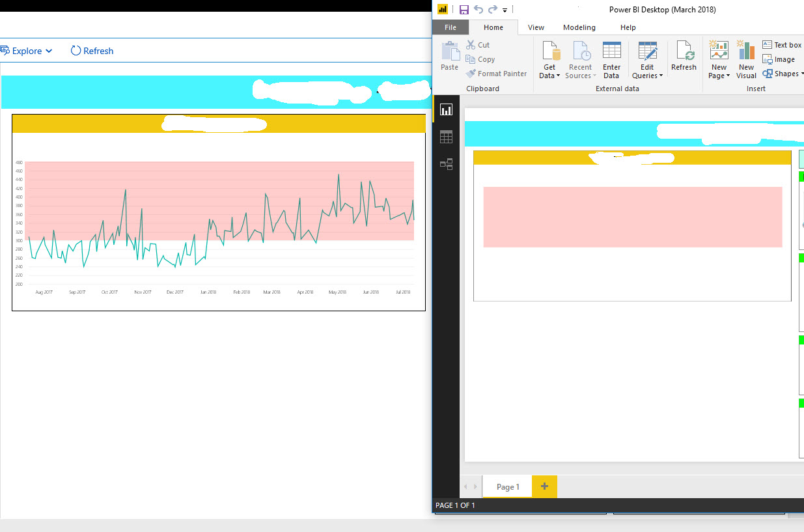The height and width of the screenshot is (532, 804).
Task: Click Refresh in the Power BI ribbon
Action: click(x=684, y=56)
